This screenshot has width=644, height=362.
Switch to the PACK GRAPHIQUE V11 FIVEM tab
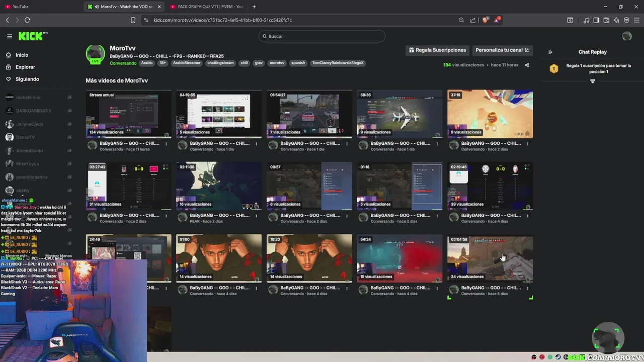point(206,7)
